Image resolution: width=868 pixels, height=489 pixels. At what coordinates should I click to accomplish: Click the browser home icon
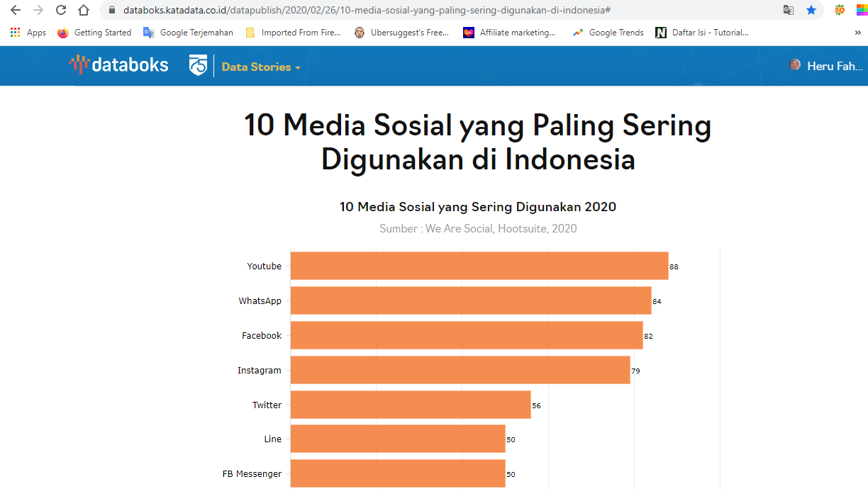point(83,11)
